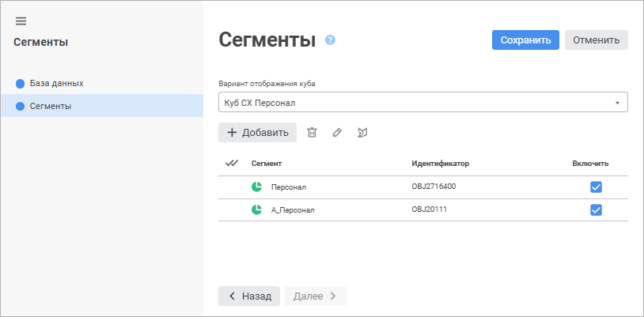The image size is (644, 317).
Task: Click the Сохранить button
Action: coord(525,40)
